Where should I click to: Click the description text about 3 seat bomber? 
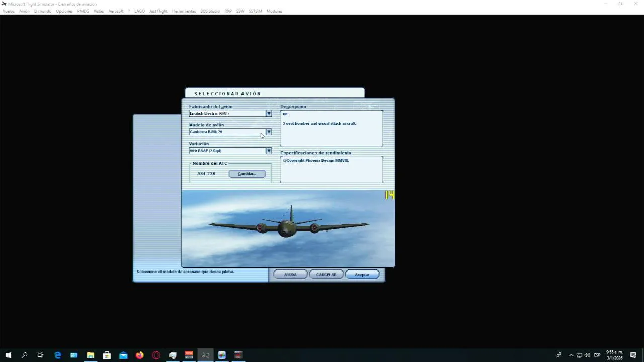[x=319, y=123]
